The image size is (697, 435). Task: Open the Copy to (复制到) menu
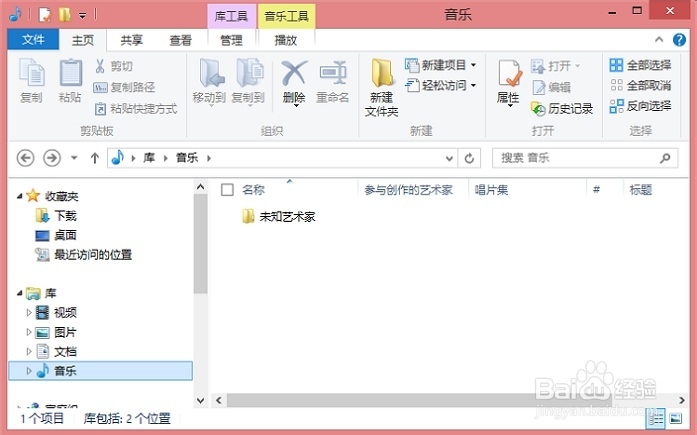click(248, 82)
